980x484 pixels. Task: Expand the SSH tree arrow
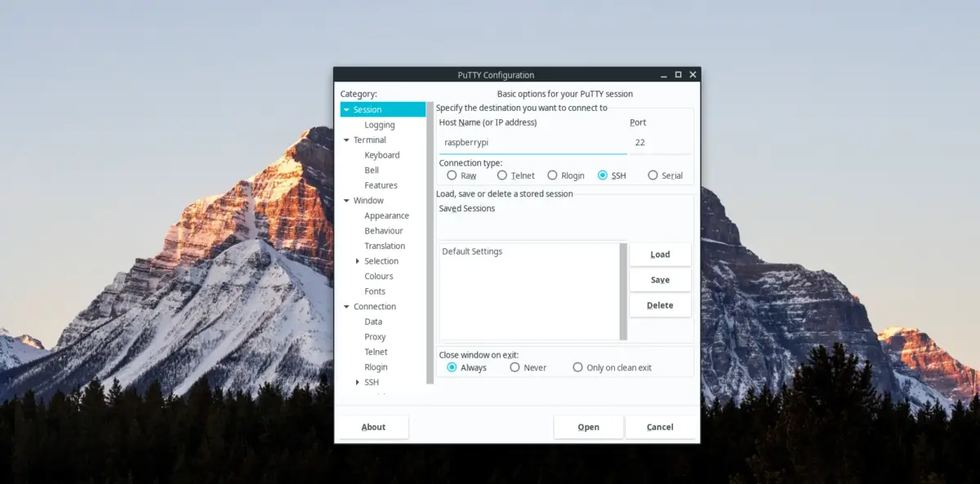pyautogui.click(x=358, y=382)
